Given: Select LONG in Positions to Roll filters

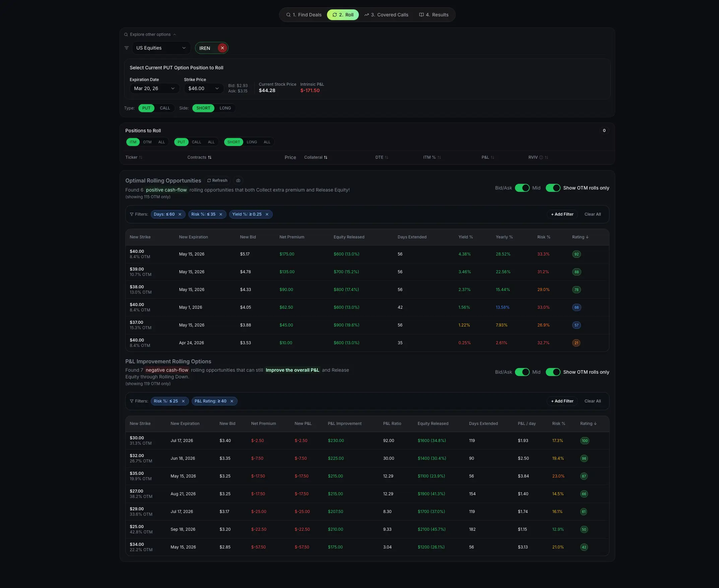Looking at the screenshot, I should (252, 142).
